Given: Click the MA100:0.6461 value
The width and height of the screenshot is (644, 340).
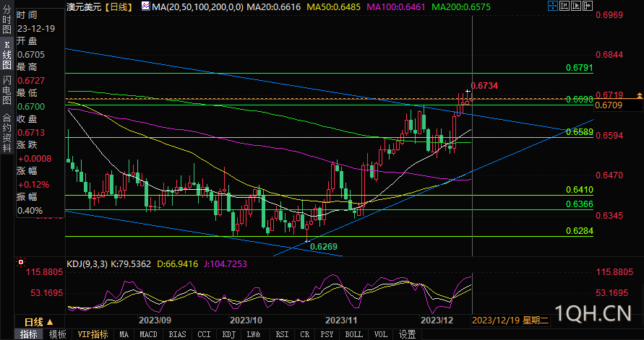Looking at the screenshot, I should (x=396, y=6).
